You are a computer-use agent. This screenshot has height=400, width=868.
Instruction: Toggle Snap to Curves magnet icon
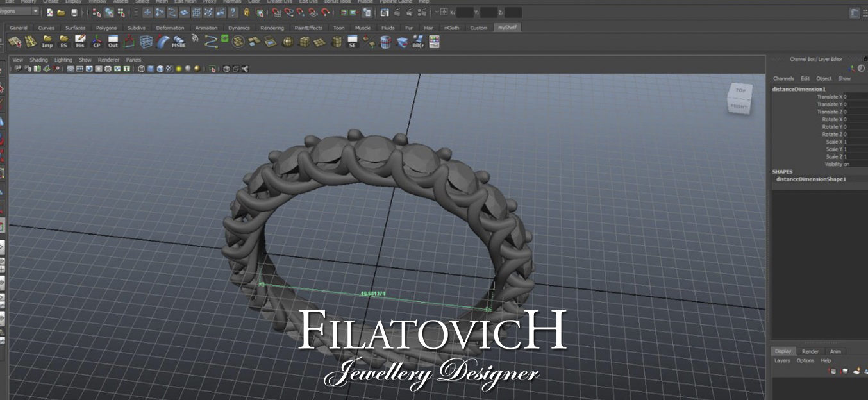289,12
